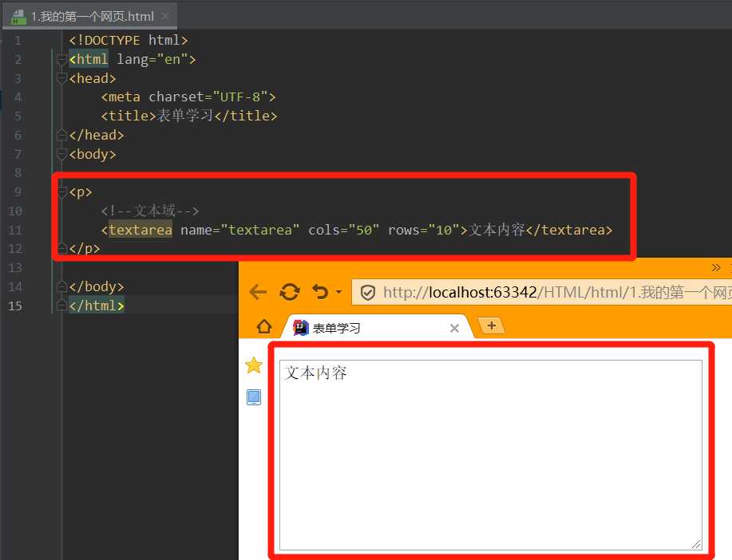Collapse the html tag fold on line 2
Image resolution: width=732 pixels, height=560 pixels.
(x=61, y=59)
